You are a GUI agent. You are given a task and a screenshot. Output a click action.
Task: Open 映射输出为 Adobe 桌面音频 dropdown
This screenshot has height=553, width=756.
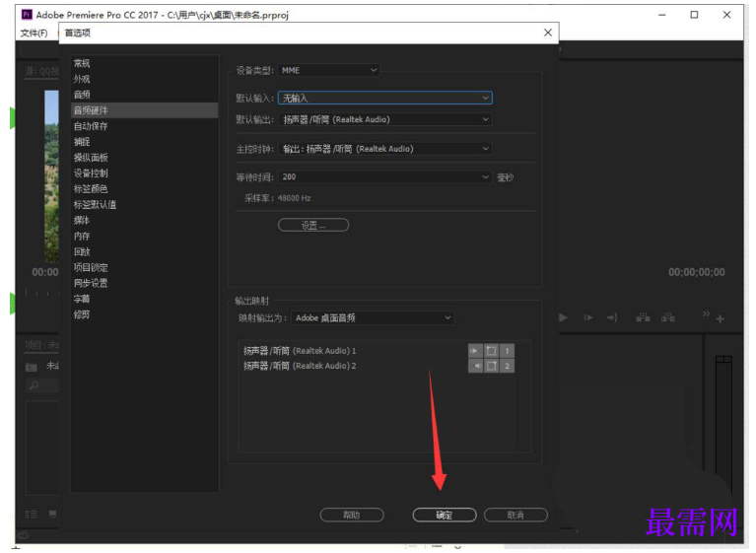(x=373, y=317)
